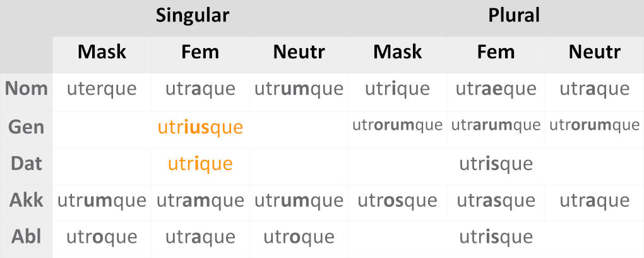Click the singular Neutr column header
The height and width of the screenshot is (258, 644).
pyautogui.click(x=299, y=52)
